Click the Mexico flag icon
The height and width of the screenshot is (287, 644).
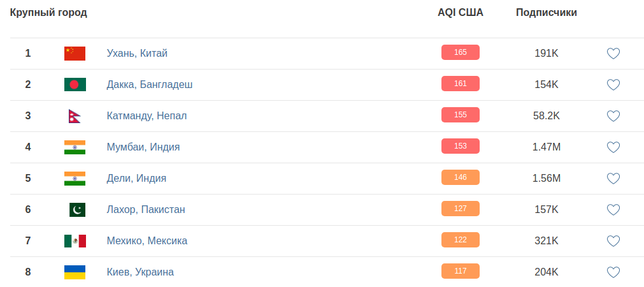pyautogui.click(x=75, y=241)
